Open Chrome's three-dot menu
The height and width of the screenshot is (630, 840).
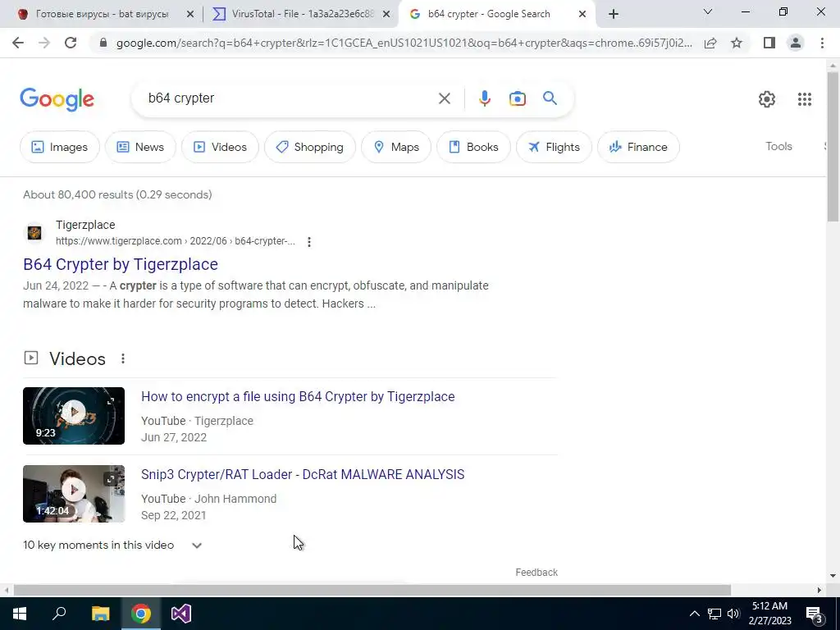click(822, 43)
